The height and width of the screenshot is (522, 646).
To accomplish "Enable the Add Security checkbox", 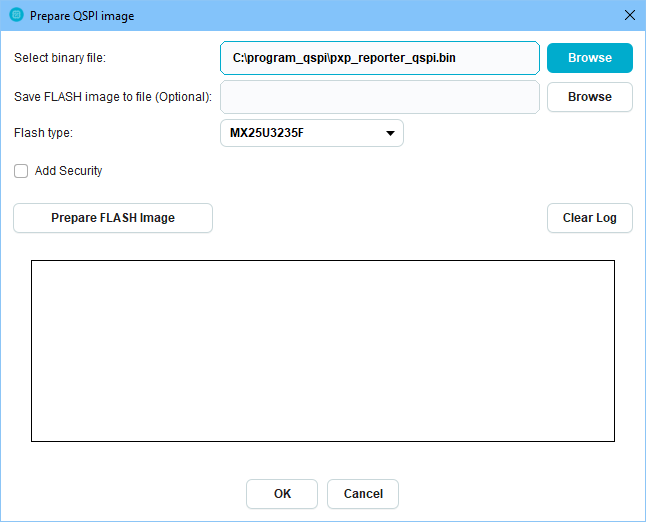I will click(21, 171).
